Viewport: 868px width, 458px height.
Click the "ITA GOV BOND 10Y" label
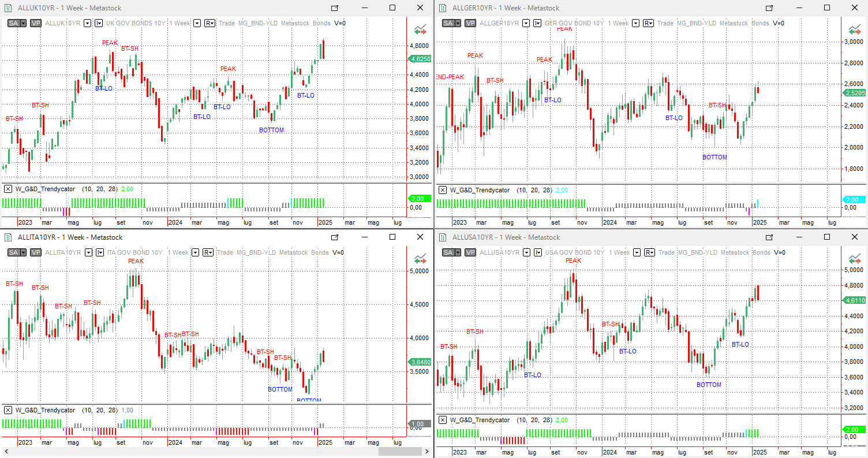click(x=135, y=252)
